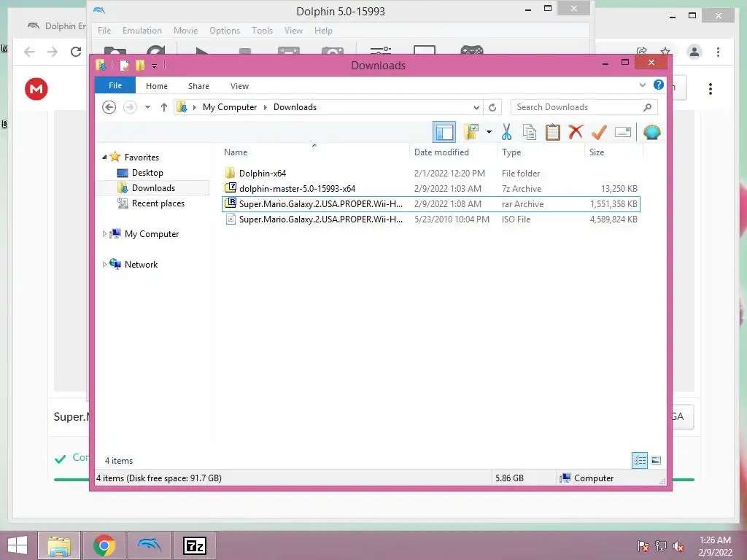This screenshot has height=560, width=747.
Task: Select the Super Mario Galaxy ISO File
Action: coord(431,219)
